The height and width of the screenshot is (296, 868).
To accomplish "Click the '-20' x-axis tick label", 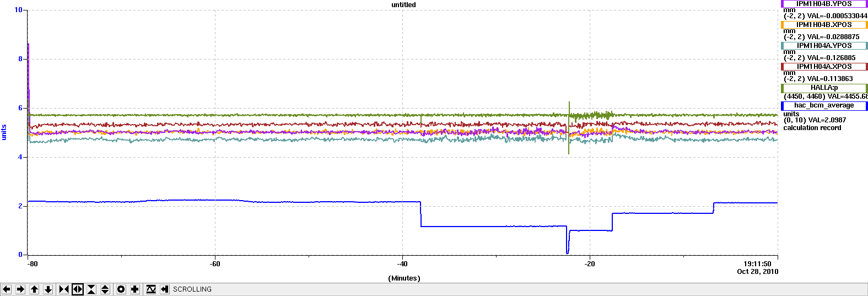I will point(590,264).
